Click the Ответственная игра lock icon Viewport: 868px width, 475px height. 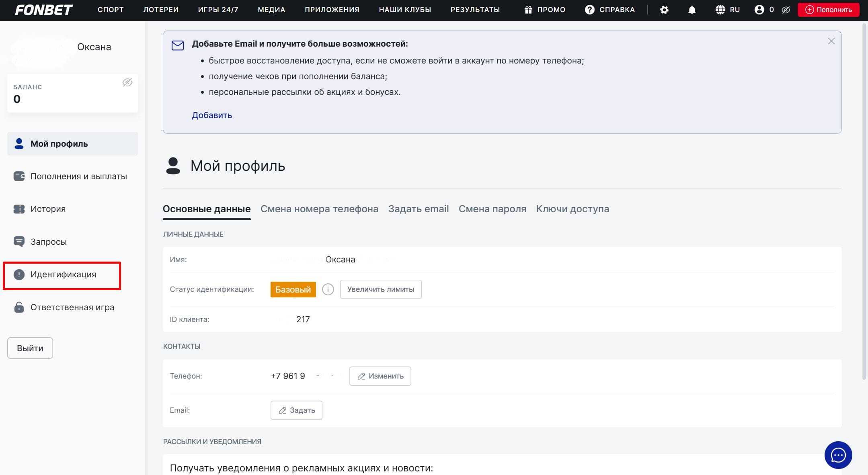pos(19,307)
